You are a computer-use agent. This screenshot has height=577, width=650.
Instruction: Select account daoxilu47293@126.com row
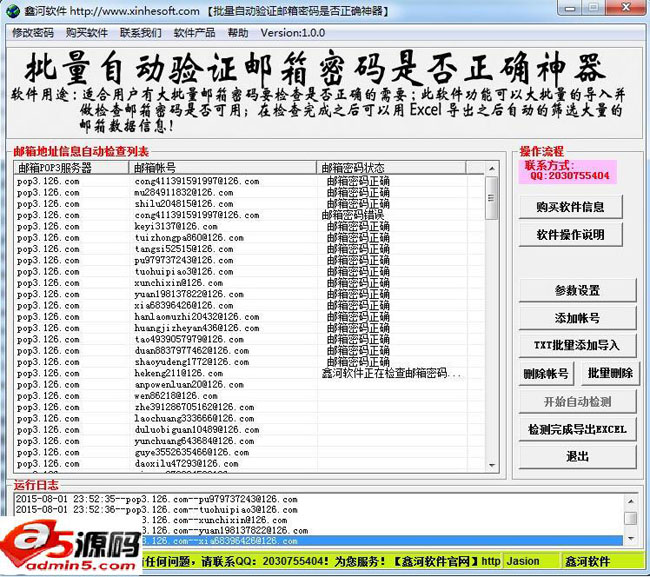point(249,463)
